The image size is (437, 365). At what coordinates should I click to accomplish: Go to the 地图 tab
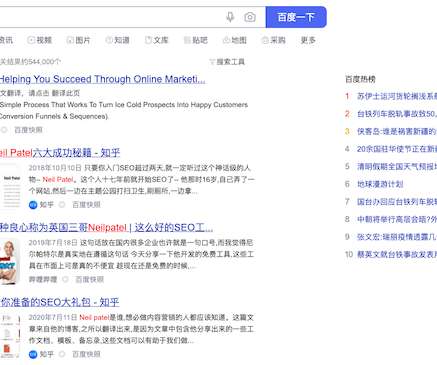[x=235, y=40]
